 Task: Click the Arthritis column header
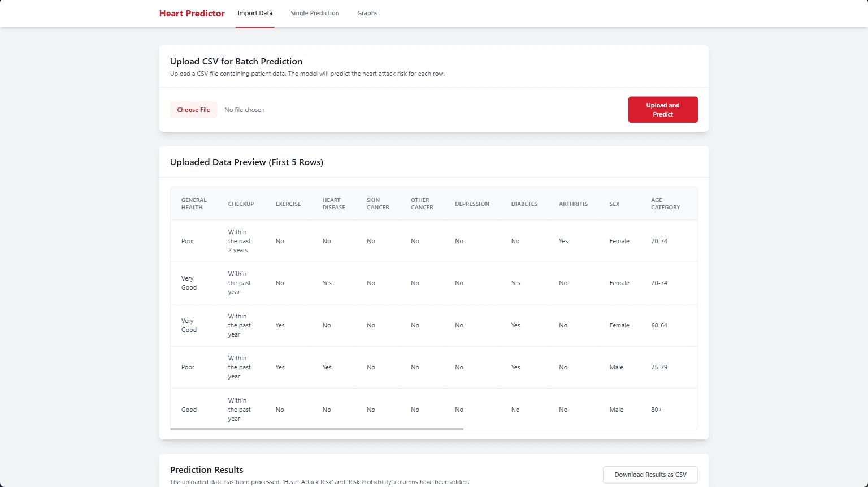click(574, 204)
